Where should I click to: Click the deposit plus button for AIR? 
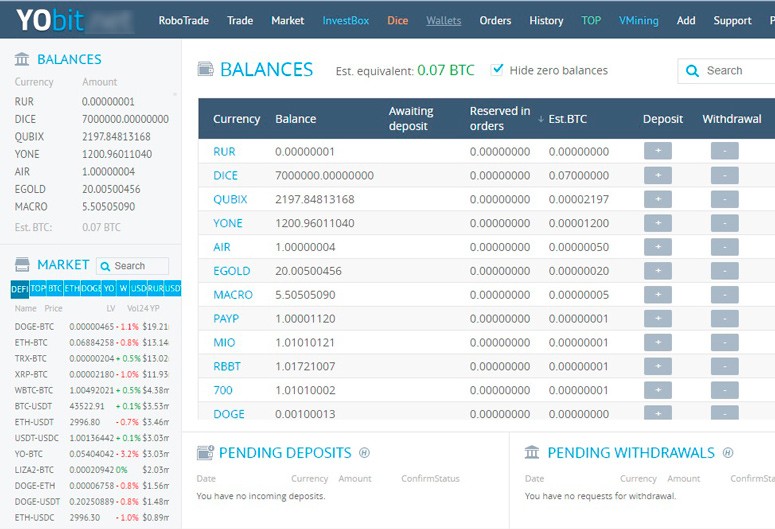[658, 247]
